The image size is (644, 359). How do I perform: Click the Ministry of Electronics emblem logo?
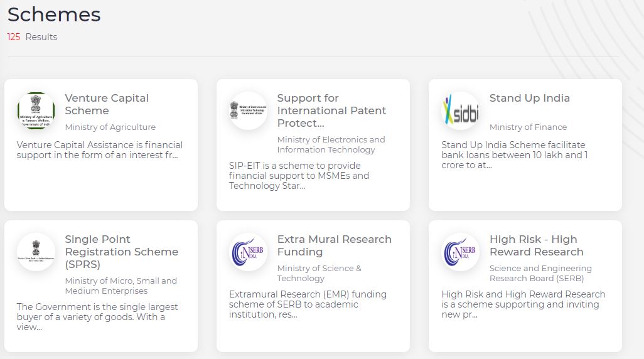249,111
